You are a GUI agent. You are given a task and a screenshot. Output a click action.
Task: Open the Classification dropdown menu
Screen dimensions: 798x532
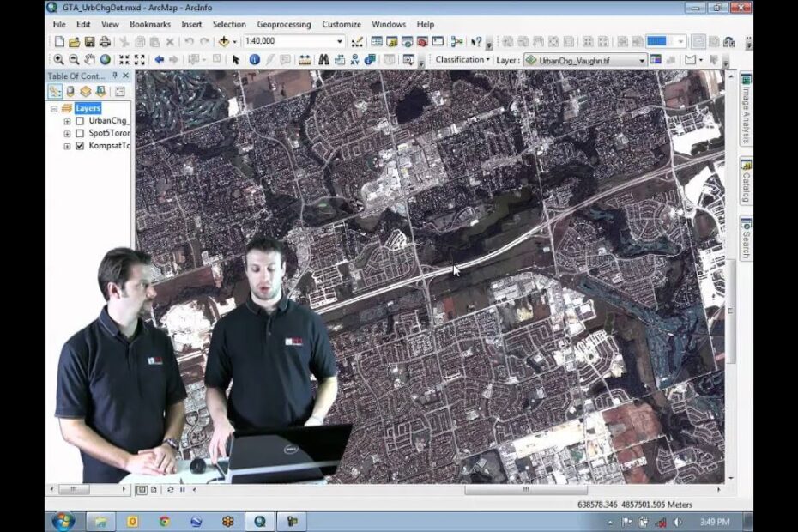pyautogui.click(x=462, y=60)
